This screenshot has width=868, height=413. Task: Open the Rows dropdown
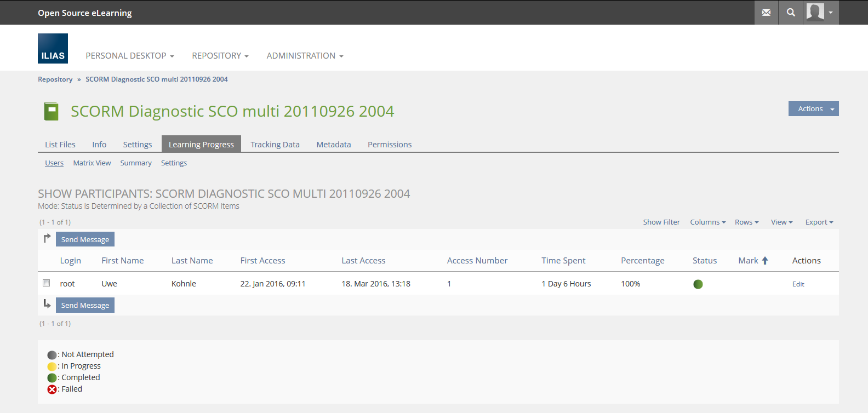pyautogui.click(x=746, y=222)
